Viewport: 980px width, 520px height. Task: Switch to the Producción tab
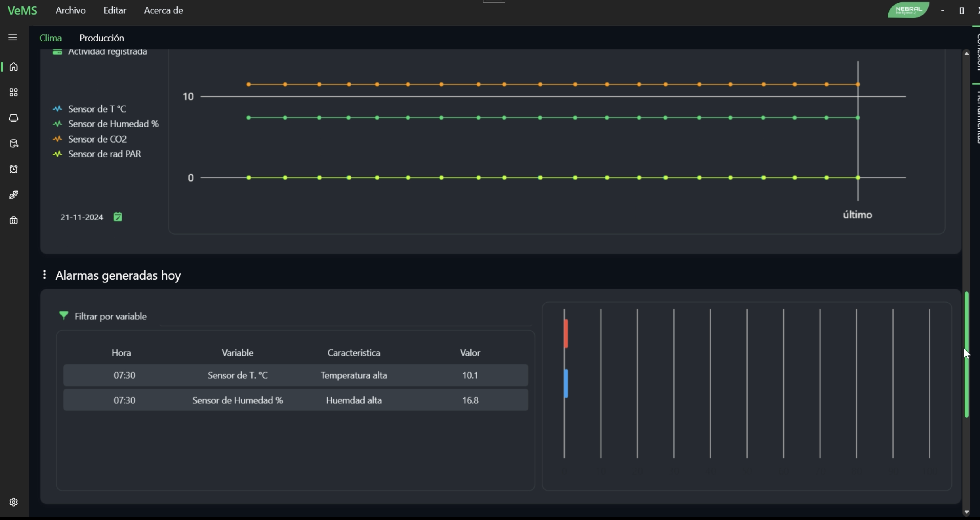(x=101, y=38)
